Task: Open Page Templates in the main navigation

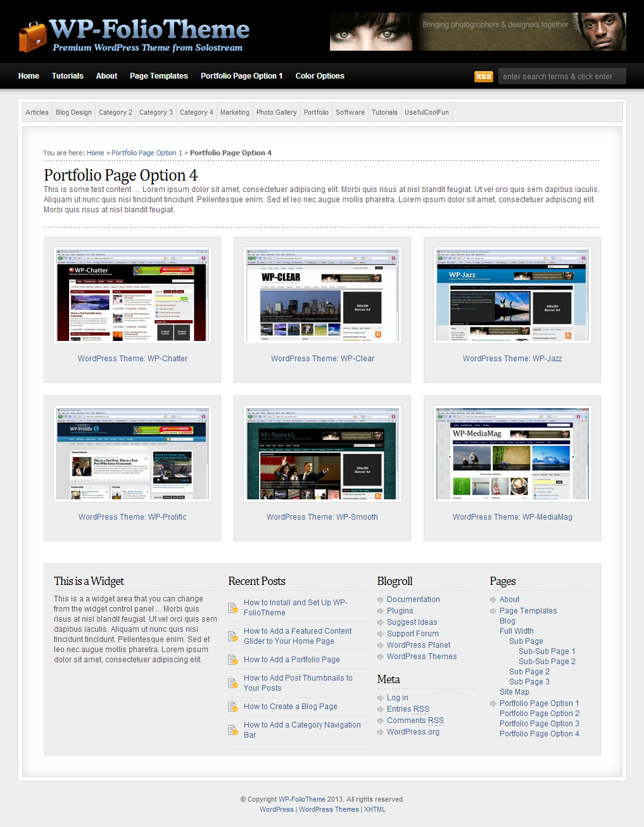Action: point(159,76)
